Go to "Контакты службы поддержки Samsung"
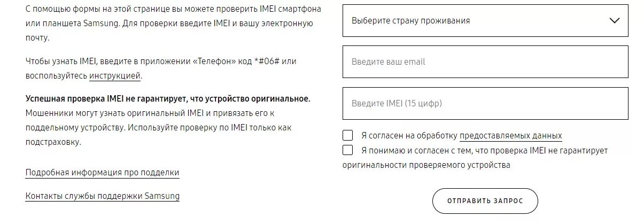 pos(102,196)
